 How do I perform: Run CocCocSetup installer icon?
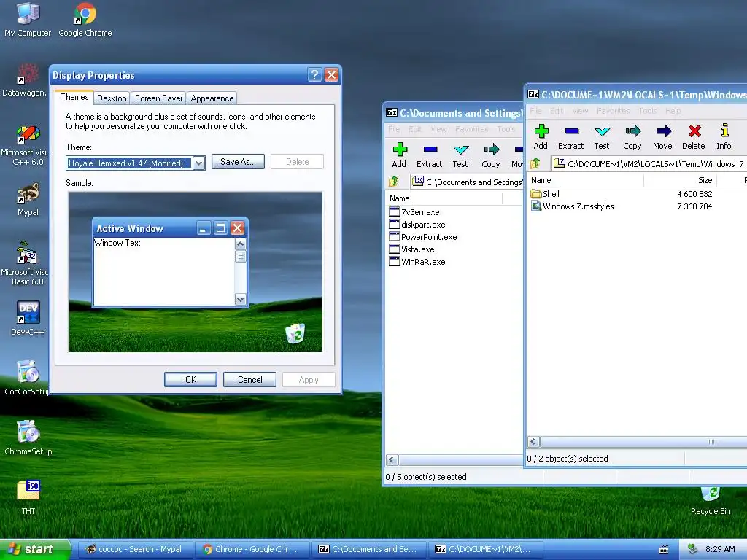point(27,378)
